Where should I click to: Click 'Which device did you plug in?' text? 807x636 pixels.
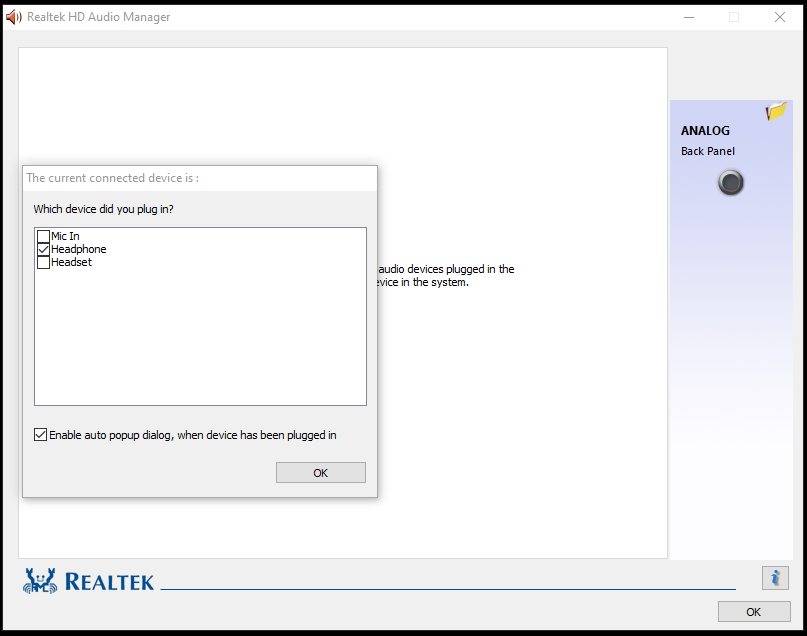103,209
